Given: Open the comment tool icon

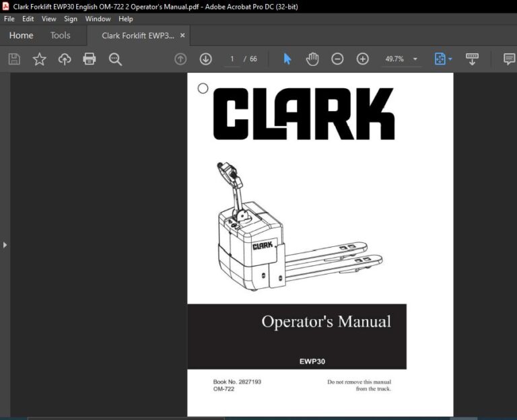Looking at the screenshot, I should point(509,59).
